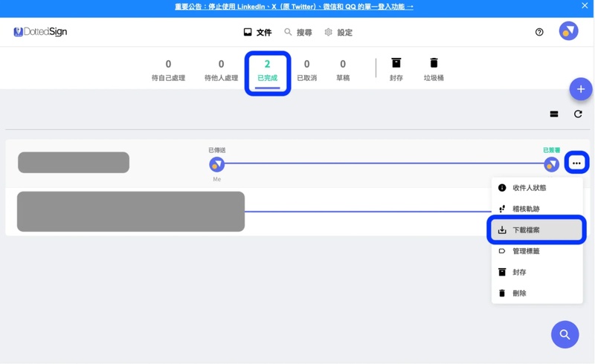
Task: Open the 設定 settings tab
Action: pos(338,32)
